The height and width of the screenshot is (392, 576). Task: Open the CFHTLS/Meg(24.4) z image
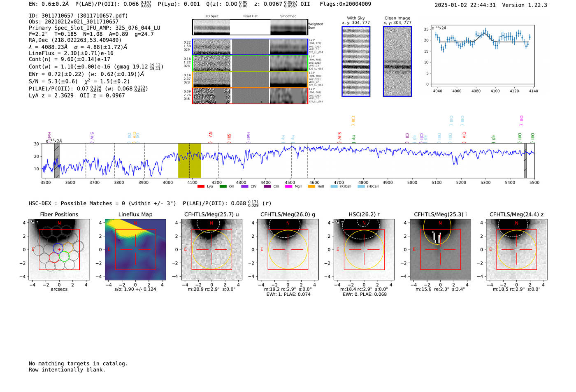click(516, 249)
